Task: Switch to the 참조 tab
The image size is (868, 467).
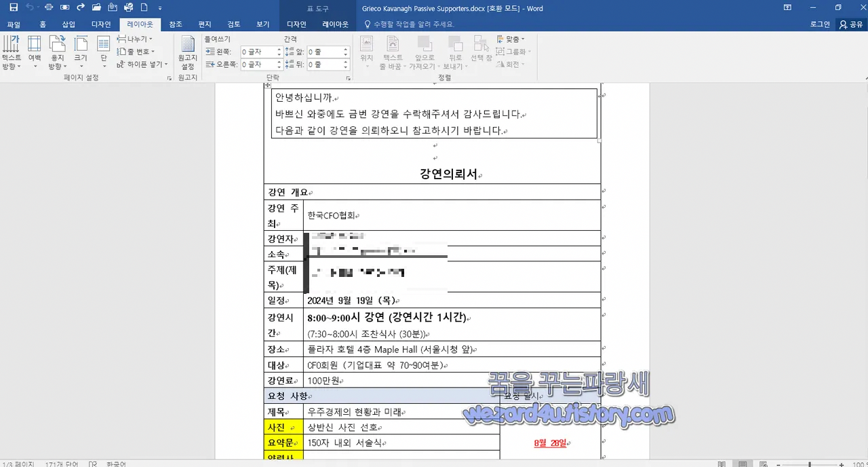Action: (x=175, y=24)
